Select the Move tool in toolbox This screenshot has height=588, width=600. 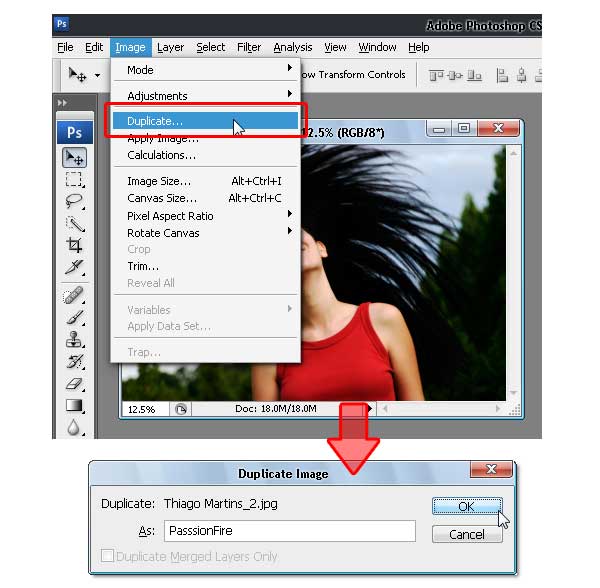[x=75, y=158]
